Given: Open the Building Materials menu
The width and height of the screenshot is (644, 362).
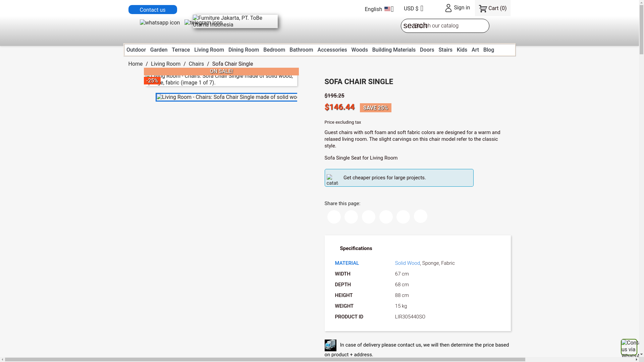Looking at the screenshot, I should [x=394, y=50].
